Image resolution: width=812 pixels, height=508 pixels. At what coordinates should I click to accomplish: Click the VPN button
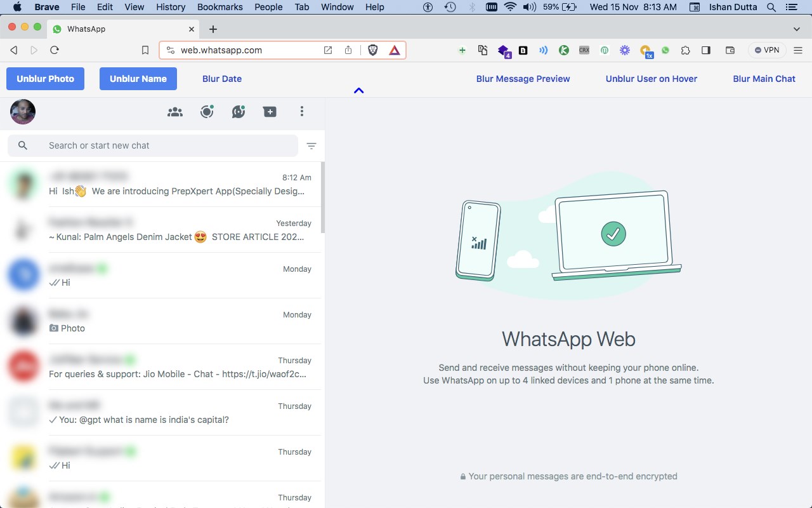click(767, 50)
